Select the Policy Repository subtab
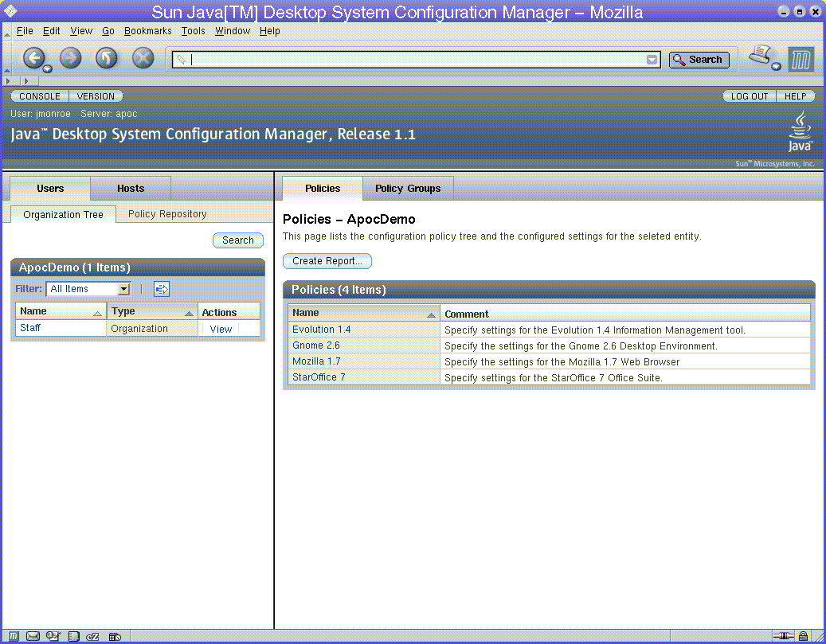The height and width of the screenshot is (644, 826). 167,214
